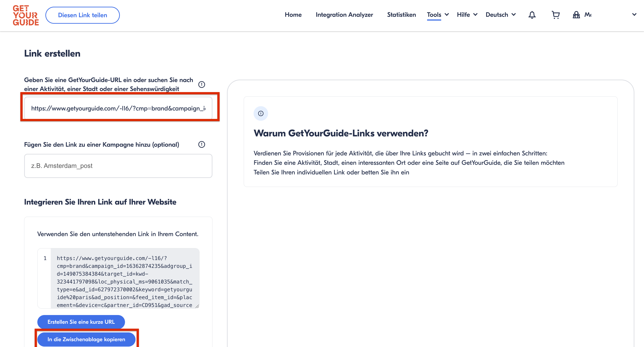The image size is (644, 347).
Task: Open the notifications bell icon
Action: point(532,15)
